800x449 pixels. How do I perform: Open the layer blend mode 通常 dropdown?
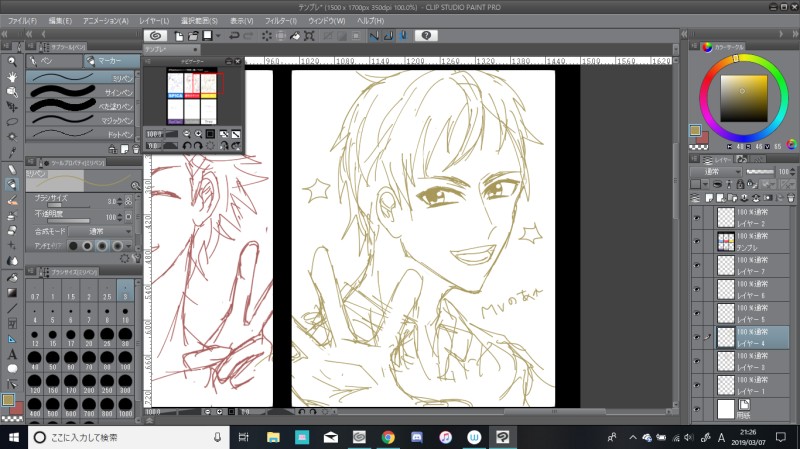pos(716,172)
